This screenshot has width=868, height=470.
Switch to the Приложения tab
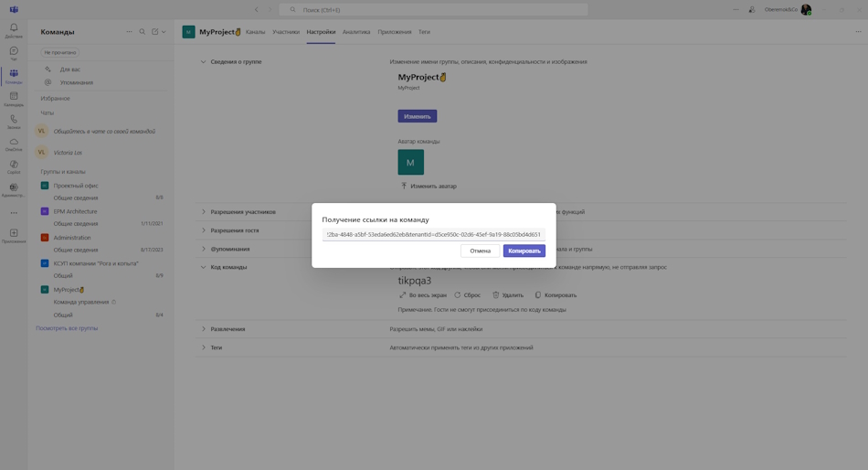(x=395, y=32)
